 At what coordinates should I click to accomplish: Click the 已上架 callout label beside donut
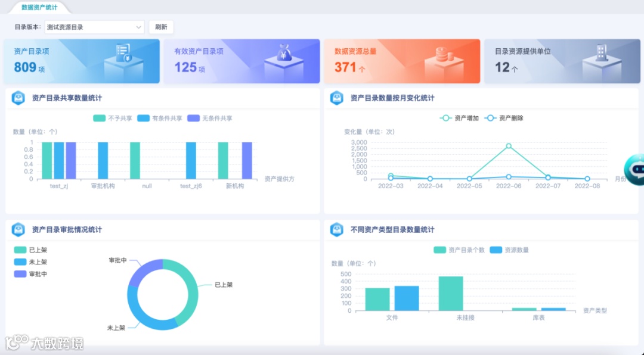[x=224, y=285]
